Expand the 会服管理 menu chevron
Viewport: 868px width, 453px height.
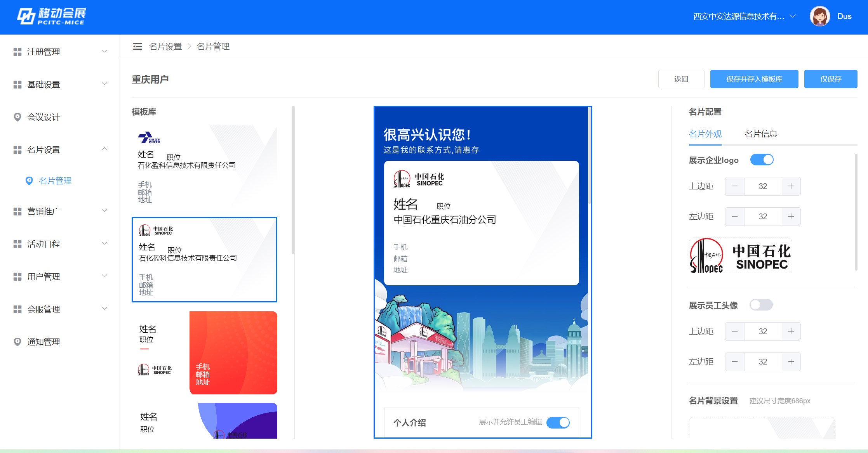104,309
